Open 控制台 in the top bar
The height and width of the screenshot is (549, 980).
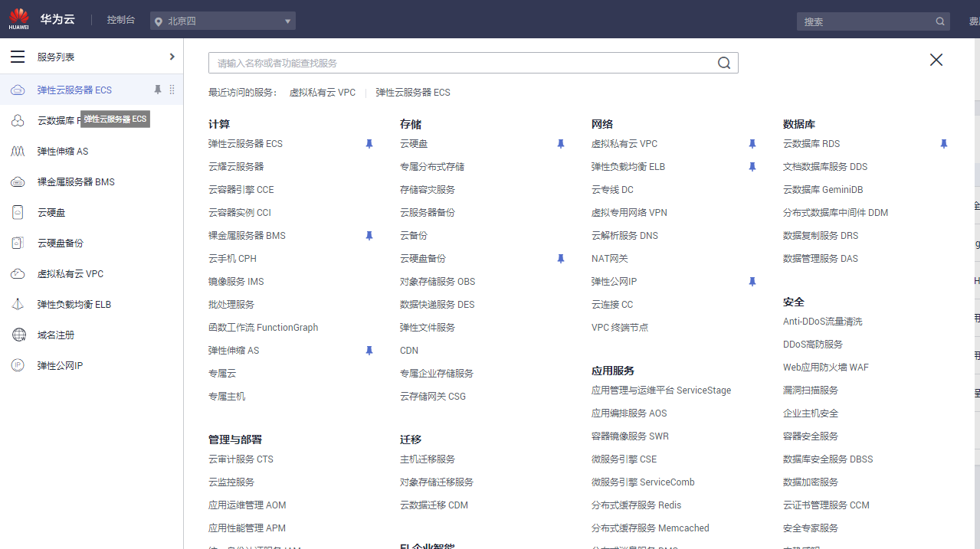tap(121, 20)
